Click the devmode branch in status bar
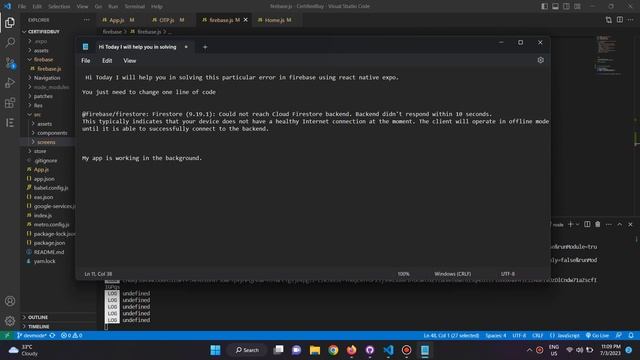The width and height of the screenshot is (640, 360). click(x=32, y=336)
